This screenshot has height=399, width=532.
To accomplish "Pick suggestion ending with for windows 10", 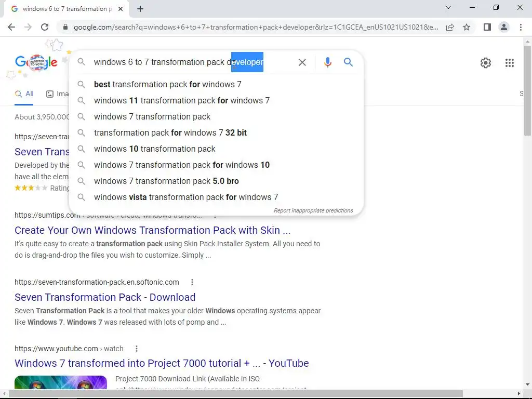I will (216, 165).
